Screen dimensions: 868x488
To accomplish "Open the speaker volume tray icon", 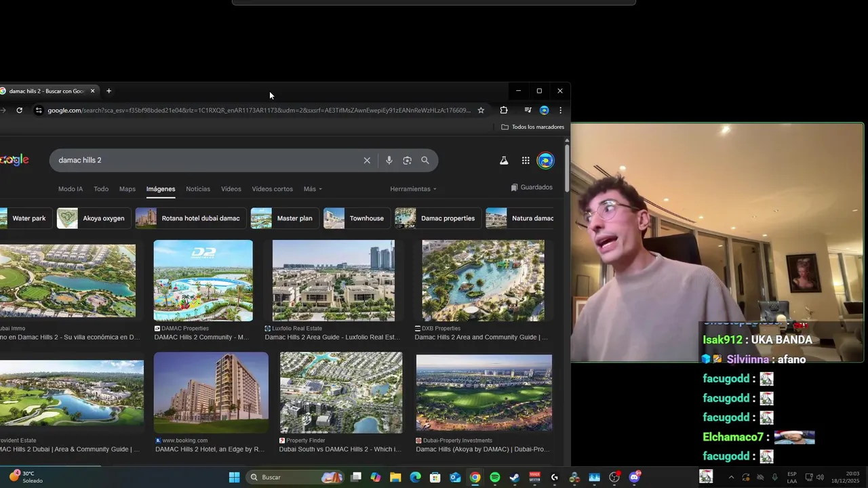I will pyautogui.click(x=820, y=477).
